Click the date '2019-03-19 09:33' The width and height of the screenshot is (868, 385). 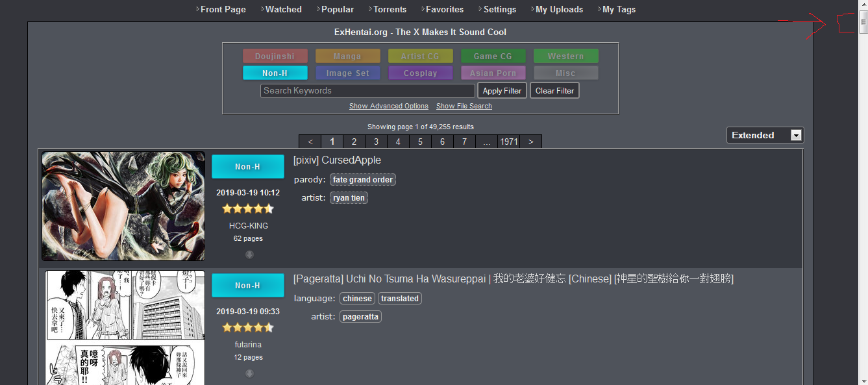tap(248, 312)
